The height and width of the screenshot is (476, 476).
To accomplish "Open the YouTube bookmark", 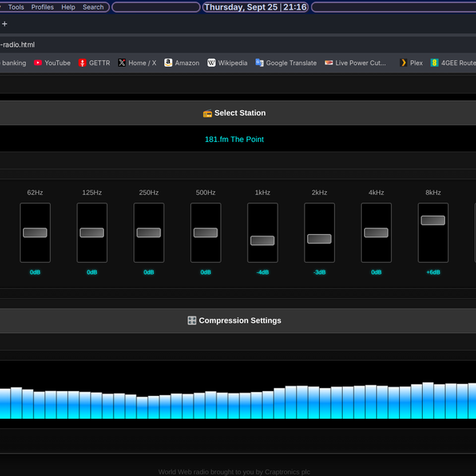I will pos(52,63).
